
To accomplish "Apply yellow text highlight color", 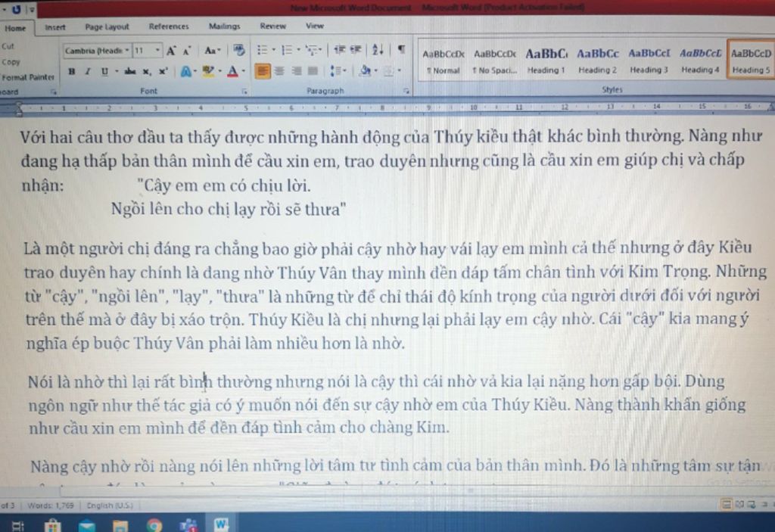I will point(208,72).
